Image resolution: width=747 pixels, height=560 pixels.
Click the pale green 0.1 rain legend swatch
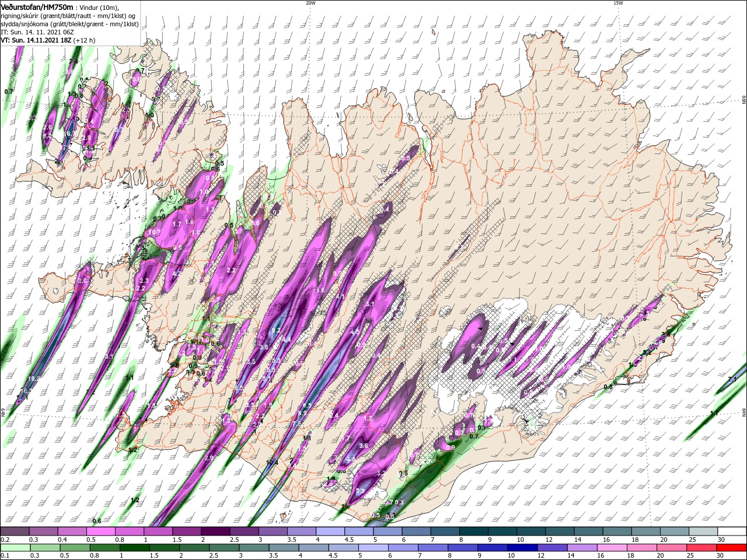pos(15,547)
